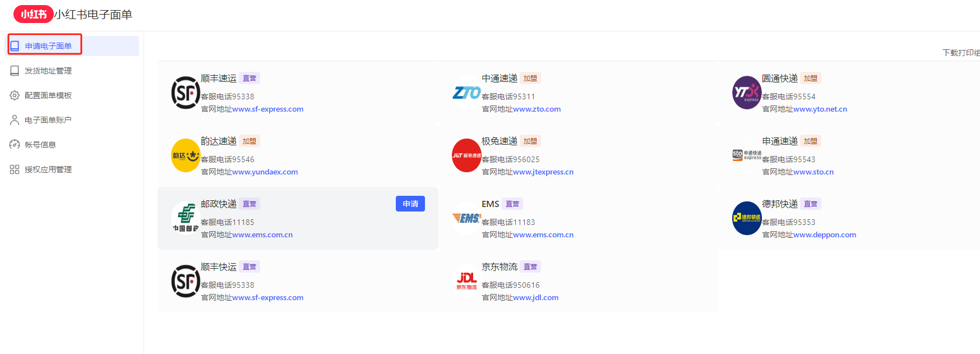Click the 小红书 red logo

click(x=34, y=14)
